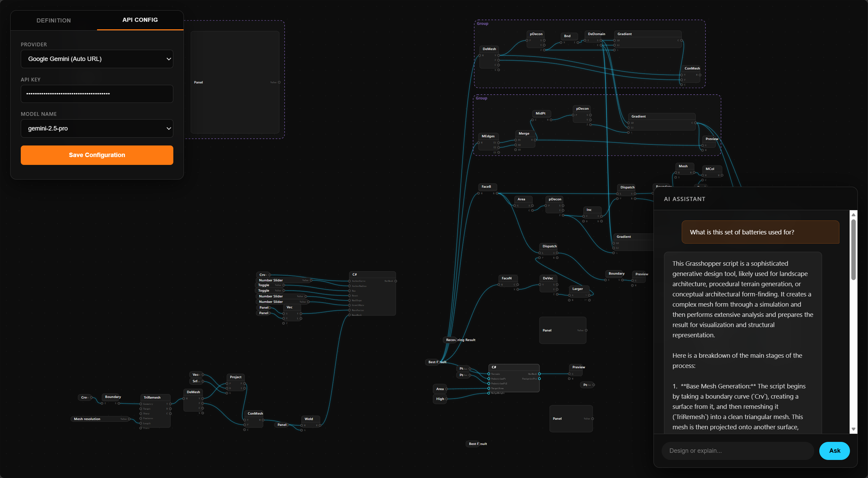
Task: Select the Weld node
Action: pos(311,422)
